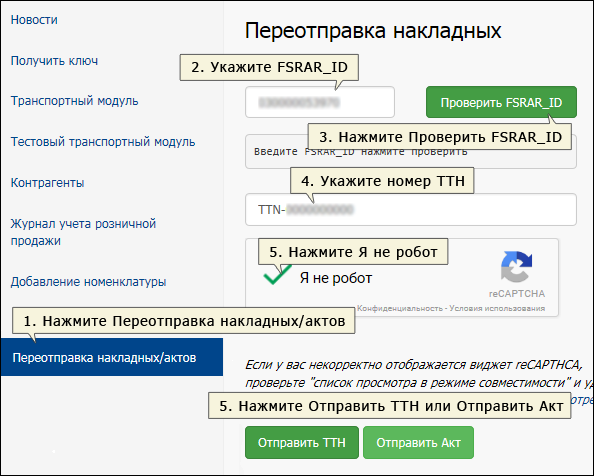594x476 pixels.
Task: Click the 'Укажите номер ТТН' hint callout
Action: [x=382, y=181]
